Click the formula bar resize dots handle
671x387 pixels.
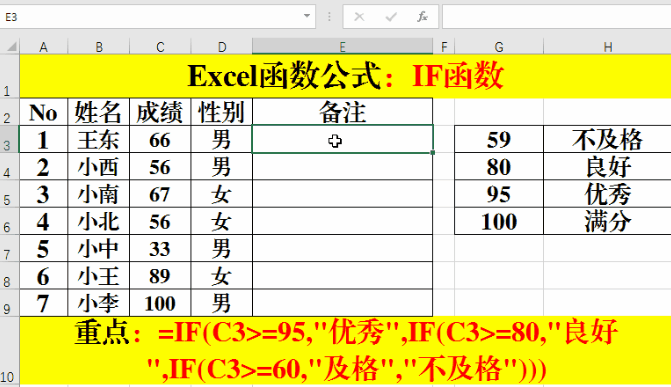pyautogui.click(x=329, y=17)
